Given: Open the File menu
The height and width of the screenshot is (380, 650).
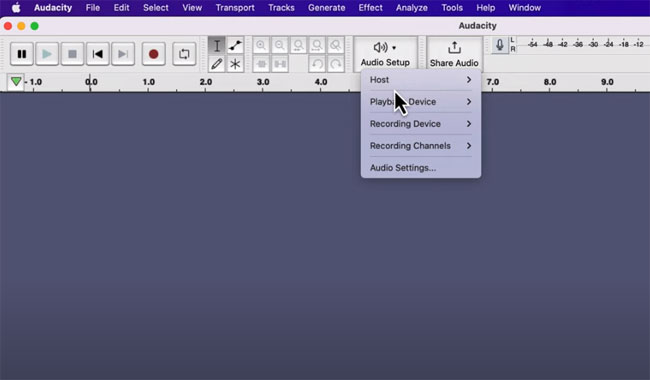Looking at the screenshot, I should [92, 8].
